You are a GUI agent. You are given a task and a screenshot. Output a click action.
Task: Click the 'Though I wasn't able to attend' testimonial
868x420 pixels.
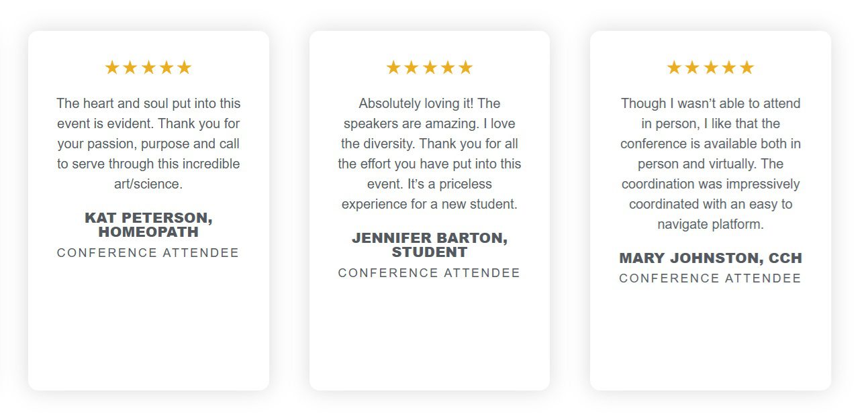click(710, 164)
